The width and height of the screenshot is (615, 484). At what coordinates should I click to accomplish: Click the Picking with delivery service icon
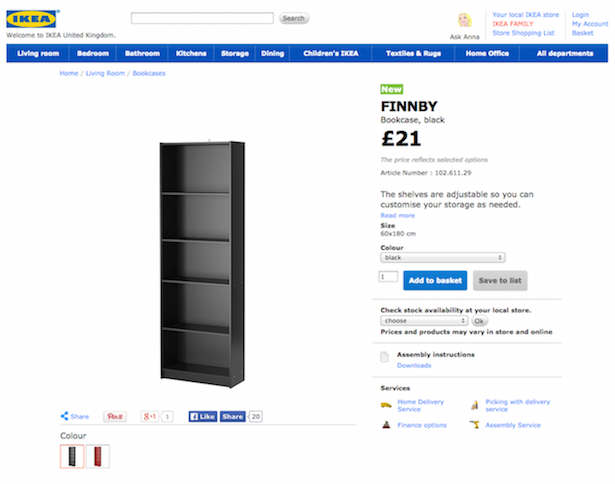[474, 405]
